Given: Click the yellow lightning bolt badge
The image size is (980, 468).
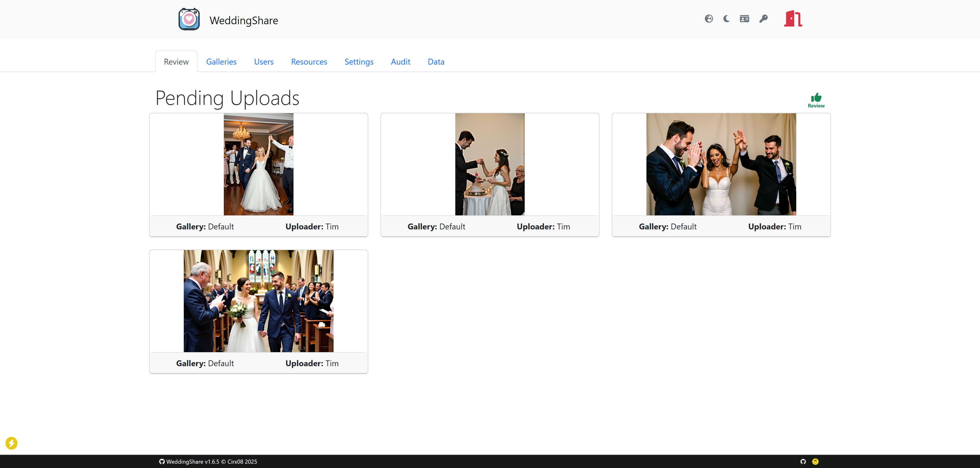Looking at the screenshot, I should [11, 443].
